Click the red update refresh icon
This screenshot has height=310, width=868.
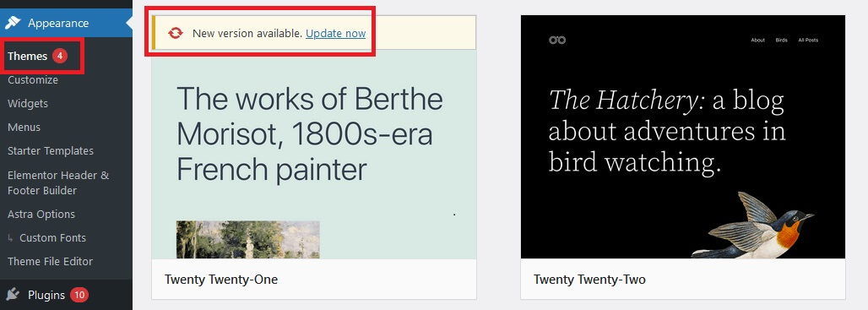[x=176, y=33]
